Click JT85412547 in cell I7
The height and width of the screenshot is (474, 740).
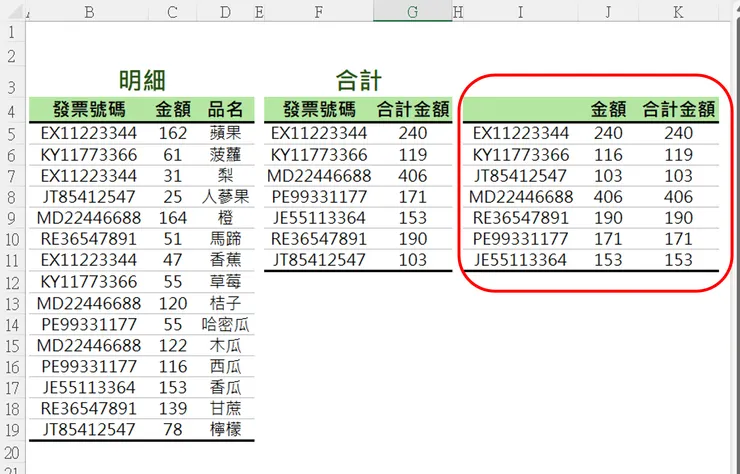(520, 176)
